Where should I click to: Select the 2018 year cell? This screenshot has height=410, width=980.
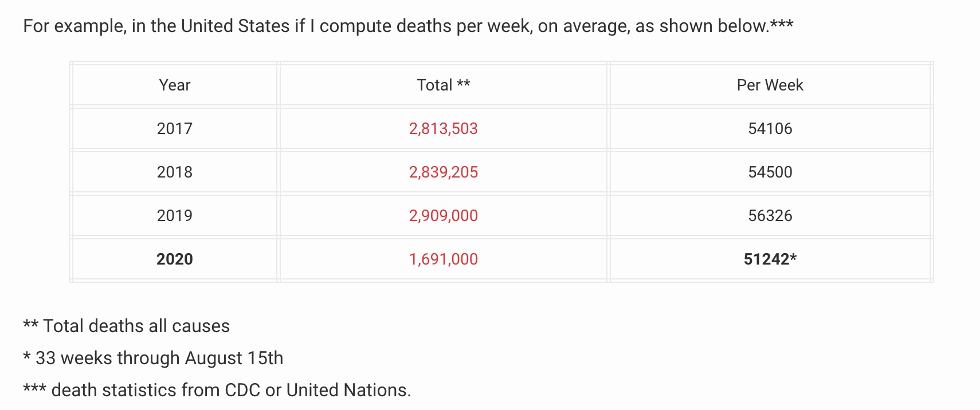pos(175,172)
